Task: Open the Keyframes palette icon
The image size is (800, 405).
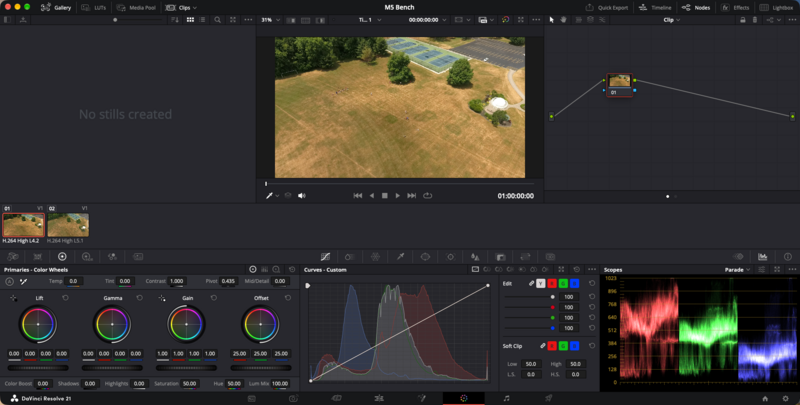Action: pyautogui.click(x=738, y=257)
